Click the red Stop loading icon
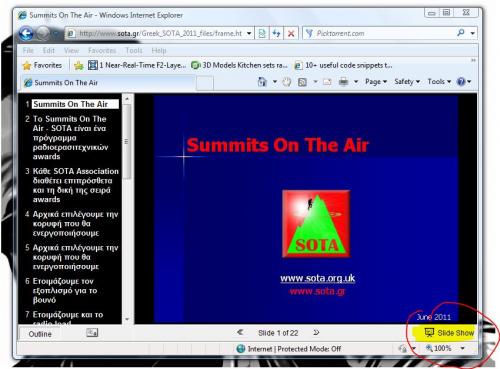 click(291, 33)
